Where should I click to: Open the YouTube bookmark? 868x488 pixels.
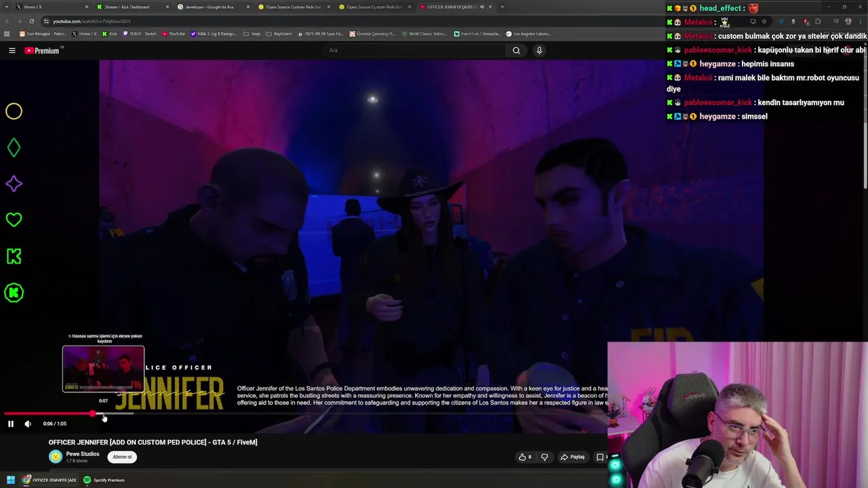(x=174, y=34)
